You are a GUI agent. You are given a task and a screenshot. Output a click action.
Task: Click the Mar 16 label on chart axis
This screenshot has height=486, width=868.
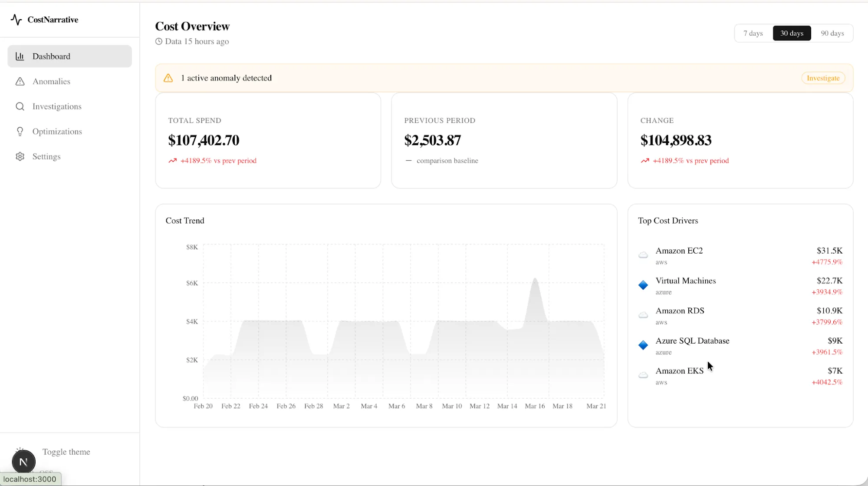click(x=535, y=406)
